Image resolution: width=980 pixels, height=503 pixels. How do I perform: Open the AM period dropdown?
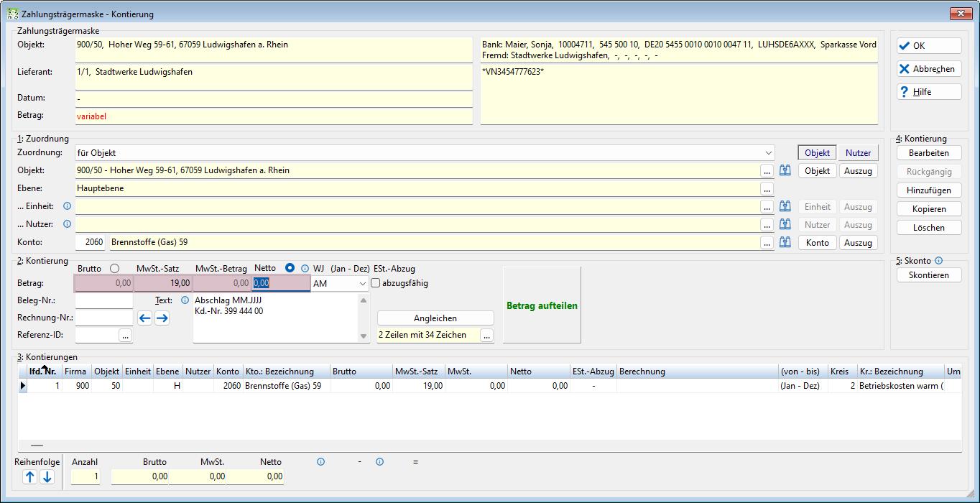(340, 284)
